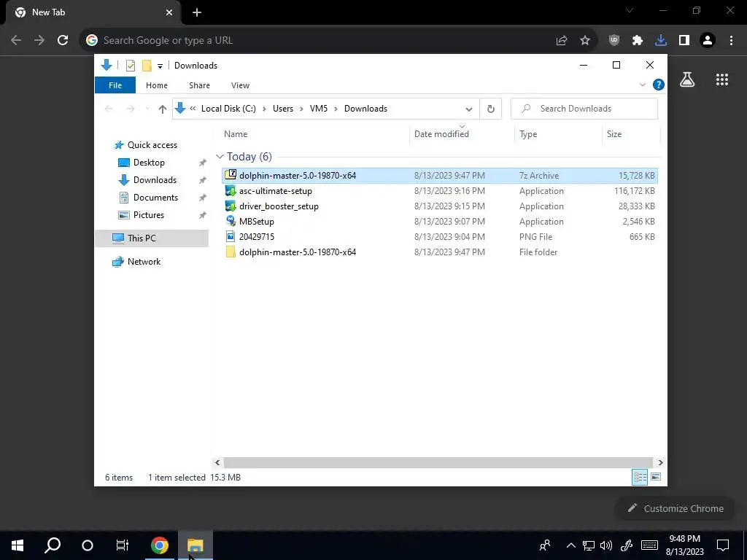Image resolution: width=747 pixels, height=560 pixels.
Task: Open a new Chrome tab
Action: tap(197, 12)
